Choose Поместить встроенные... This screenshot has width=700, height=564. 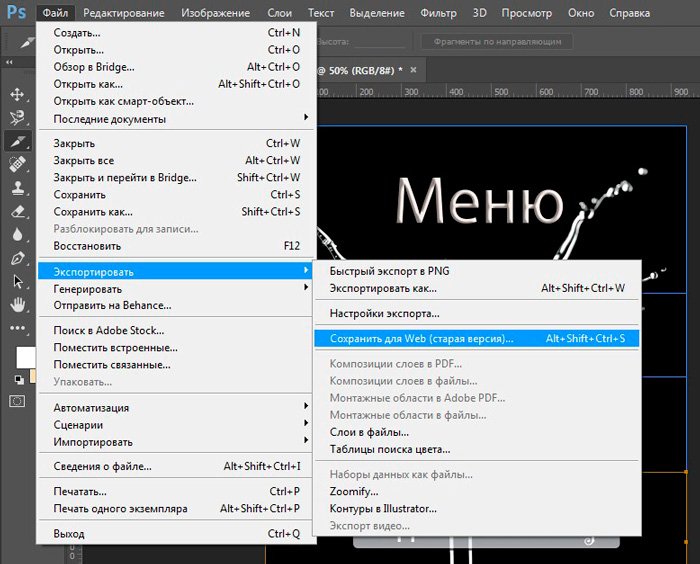coord(177,347)
